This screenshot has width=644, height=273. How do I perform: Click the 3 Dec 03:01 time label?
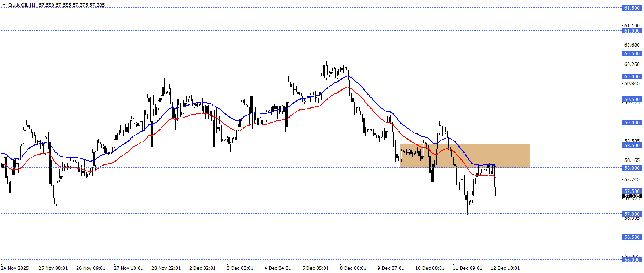[x=240, y=268]
